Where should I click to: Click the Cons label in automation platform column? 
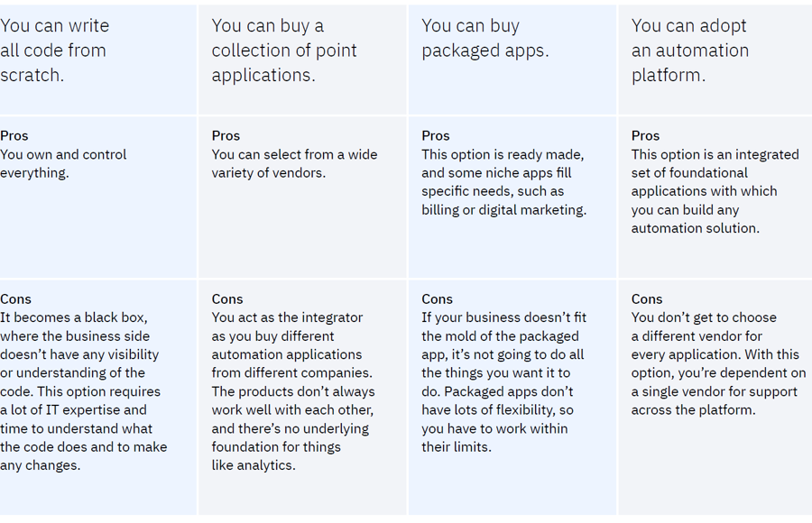647,298
